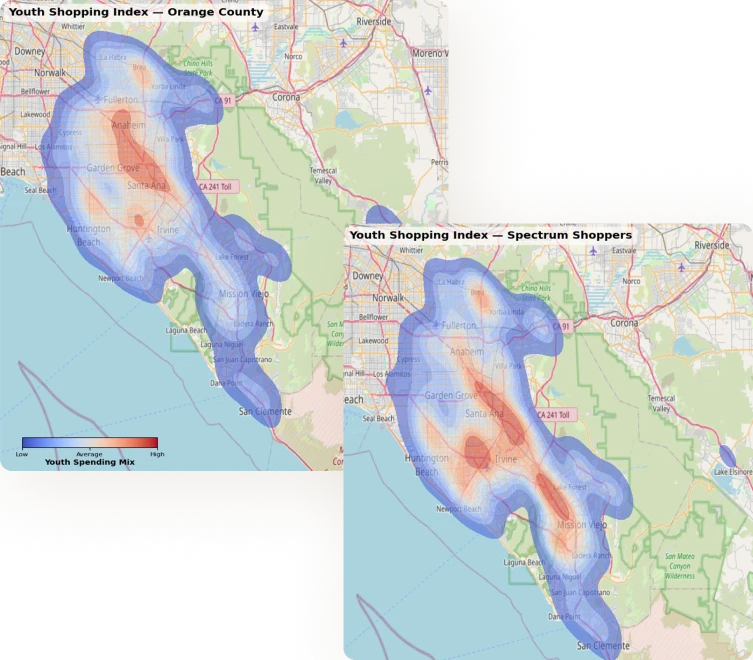Image resolution: width=753 pixels, height=660 pixels.
Task: Click San Clemente label in Spectrum Shoppers map
Action: 603,646
